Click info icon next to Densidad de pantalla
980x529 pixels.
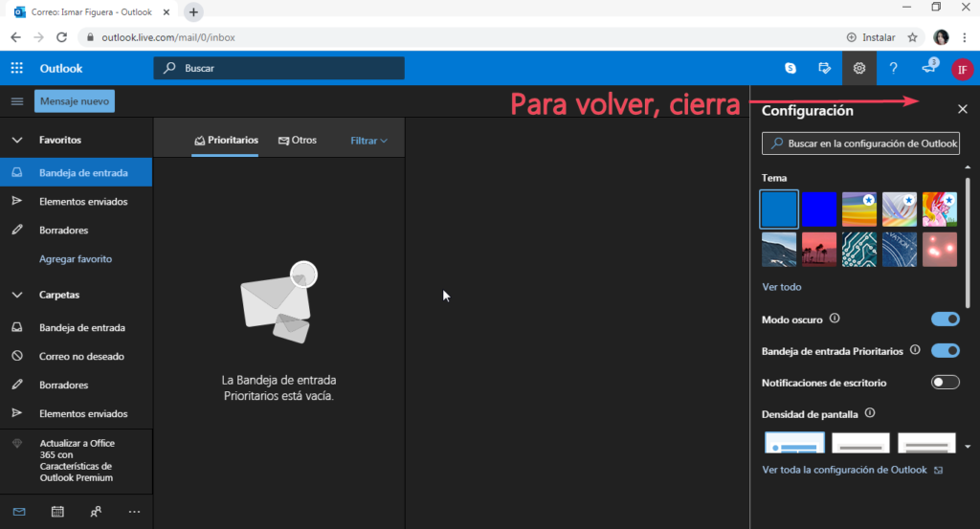(x=870, y=413)
